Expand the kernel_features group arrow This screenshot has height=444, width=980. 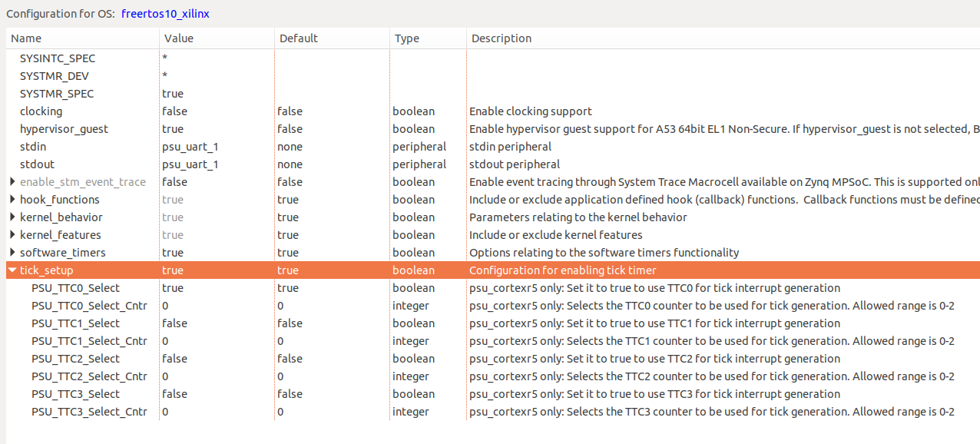(x=12, y=235)
